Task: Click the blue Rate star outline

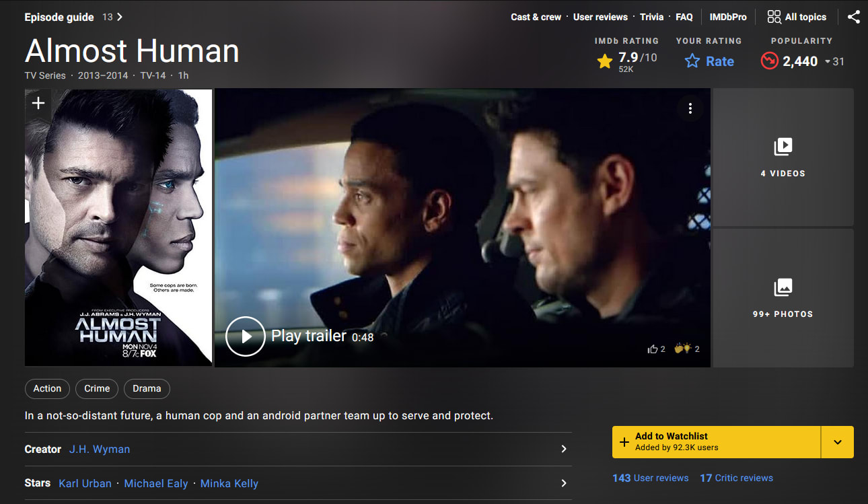Action: (x=692, y=61)
